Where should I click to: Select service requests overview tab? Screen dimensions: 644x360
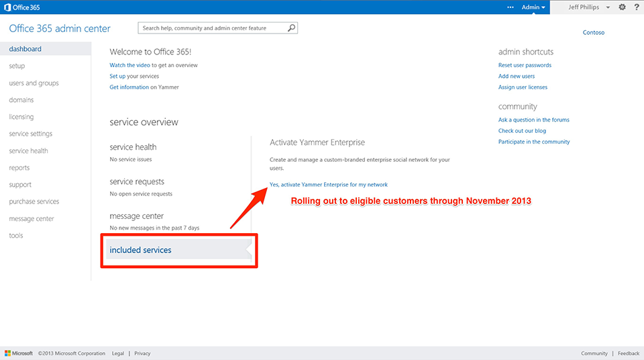point(137,181)
